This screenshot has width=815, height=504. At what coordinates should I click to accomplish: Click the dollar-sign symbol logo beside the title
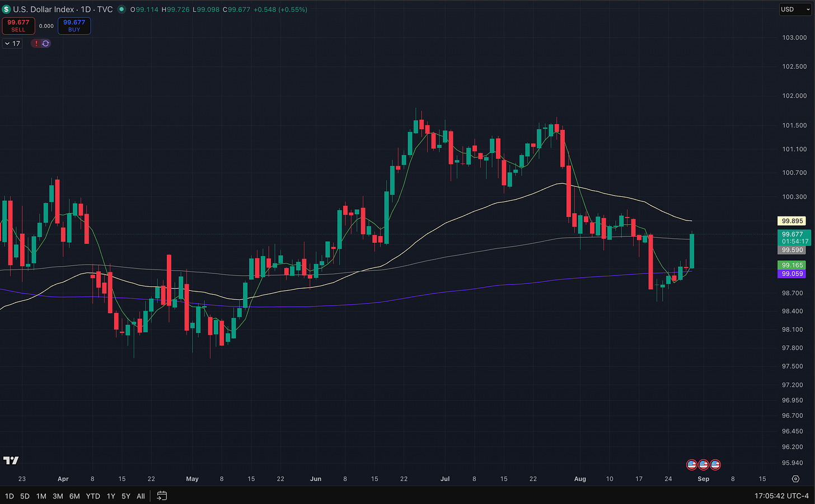(7, 10)
